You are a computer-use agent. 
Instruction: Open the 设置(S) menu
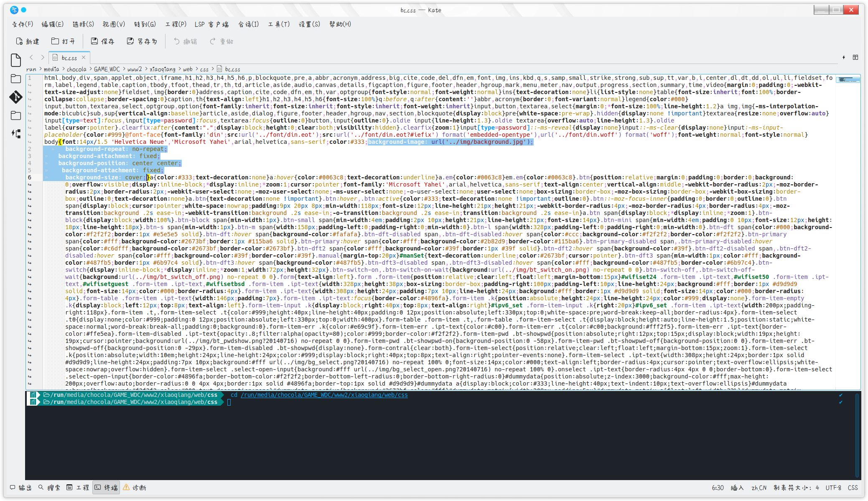coord(309,24)
